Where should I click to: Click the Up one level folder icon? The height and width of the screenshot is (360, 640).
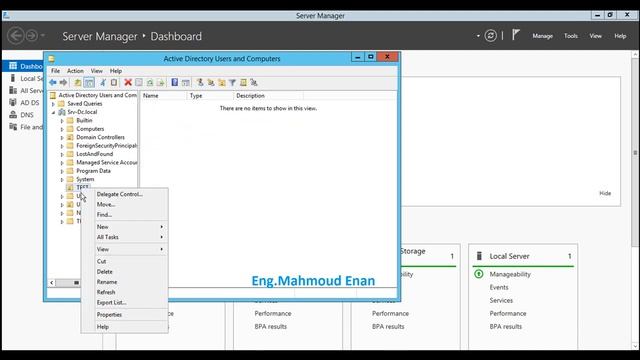tap(78, 82)
